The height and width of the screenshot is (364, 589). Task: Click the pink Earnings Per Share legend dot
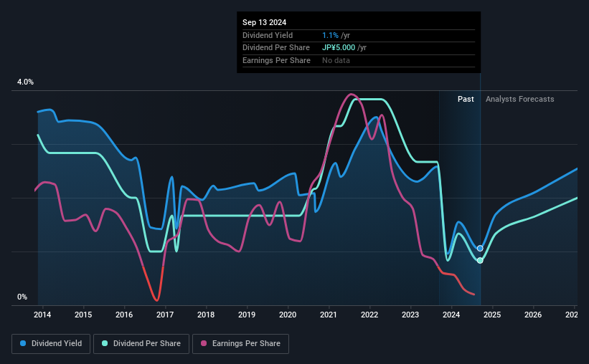204,343
